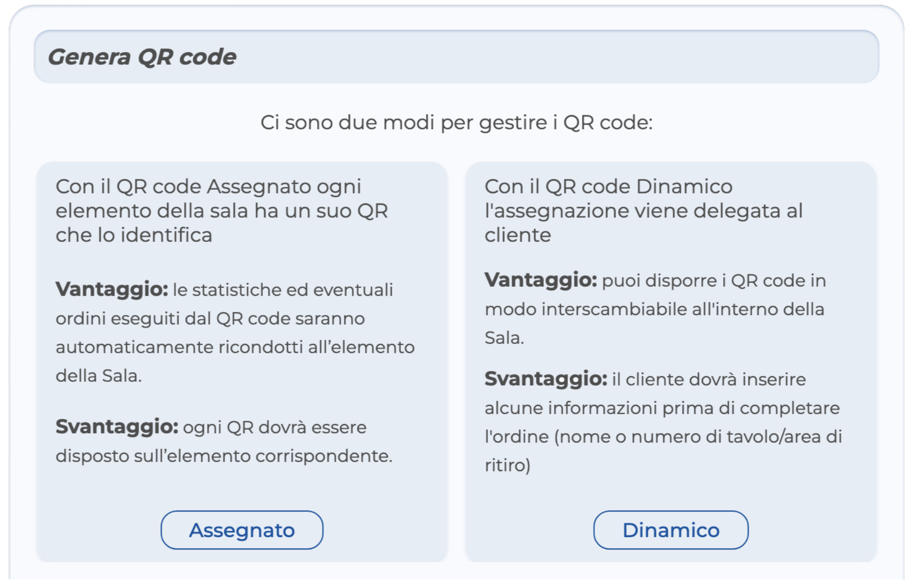Click "elemento della sala ha un suo QR" line
The height and width of the screenshot is (588, 911).
(222, 211)
